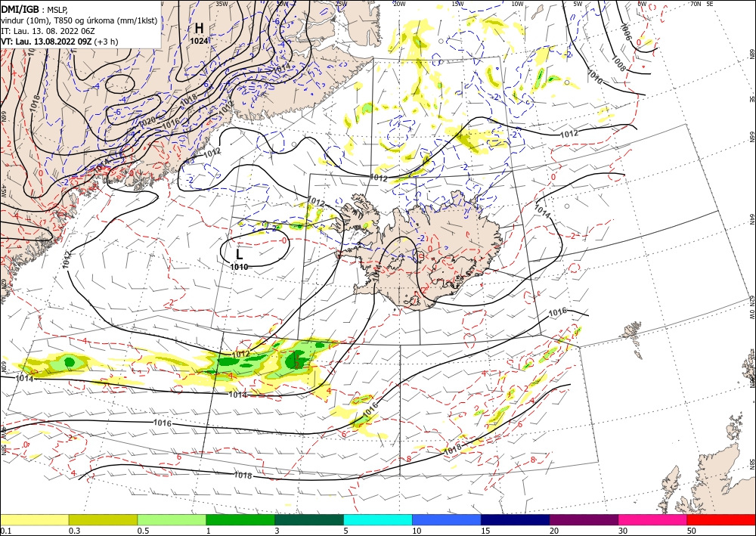Click the '30' legend scale value
This screenshot has width=756, height=536.
pyautogui.click(x=623, y=531)
